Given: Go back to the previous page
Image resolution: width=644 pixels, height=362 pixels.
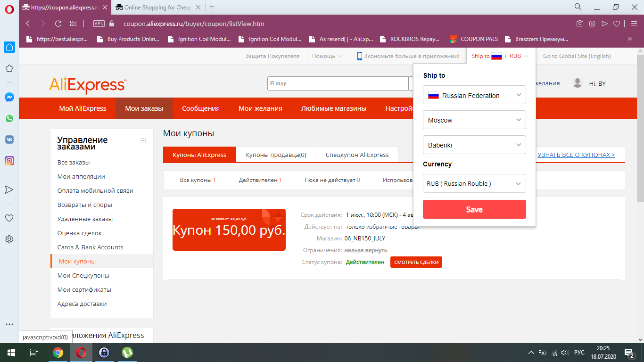Looking at the screenshot, I should click(28, 24).
